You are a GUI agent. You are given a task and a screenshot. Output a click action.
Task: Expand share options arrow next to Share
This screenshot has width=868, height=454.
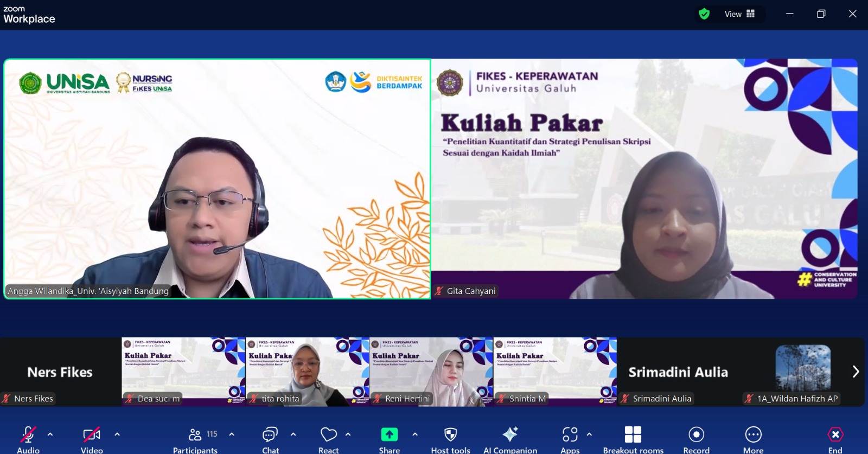point(415,434)
